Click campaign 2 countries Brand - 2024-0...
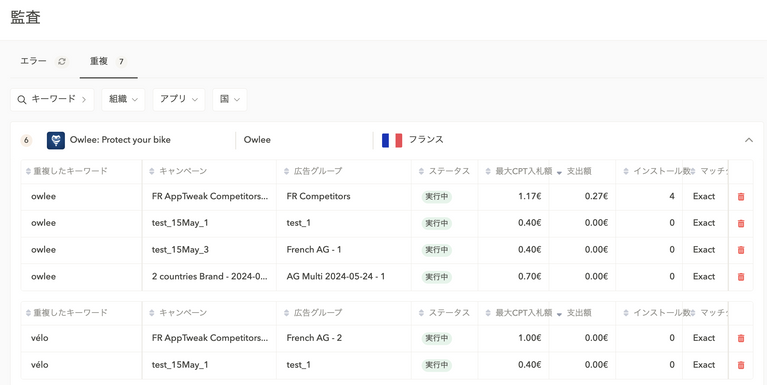 pyautogui.click(x=210, y=276)
